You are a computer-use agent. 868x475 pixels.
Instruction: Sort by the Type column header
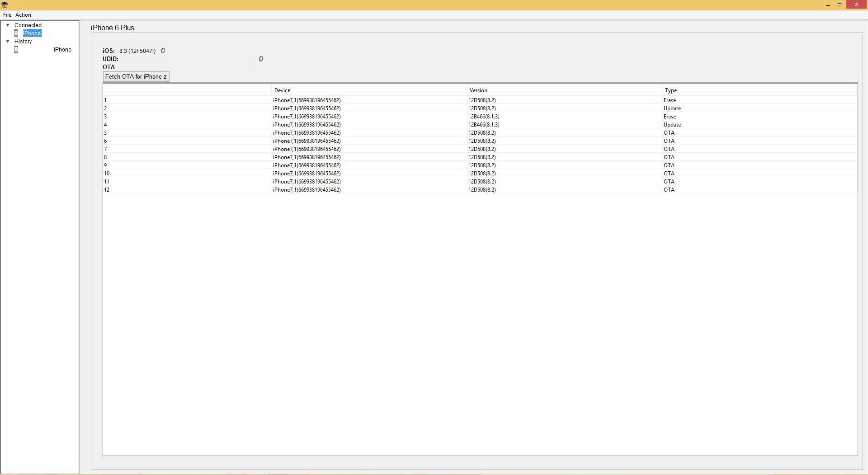coord(759,90)
